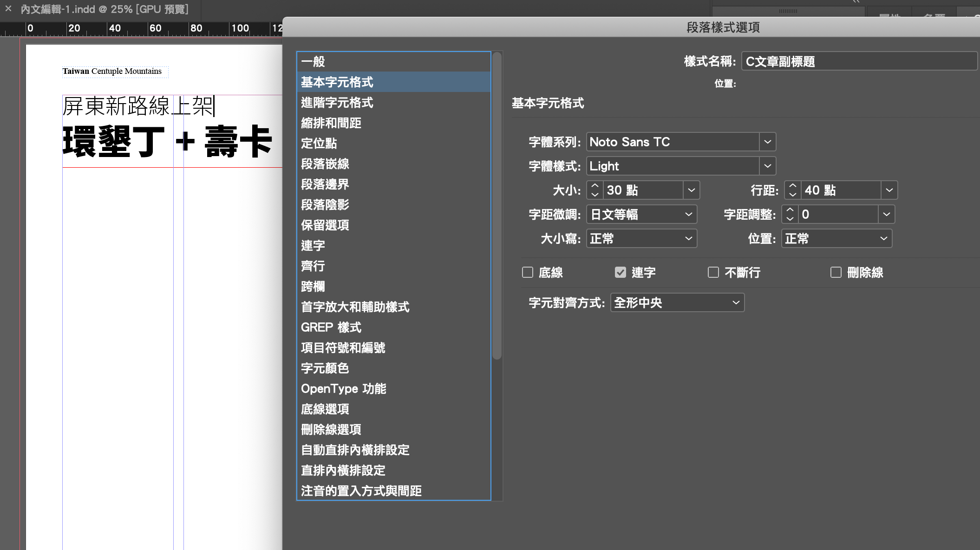Select 進階字元格式 in the category list
The image size is (980, 550).
click(x=337, y=103)
